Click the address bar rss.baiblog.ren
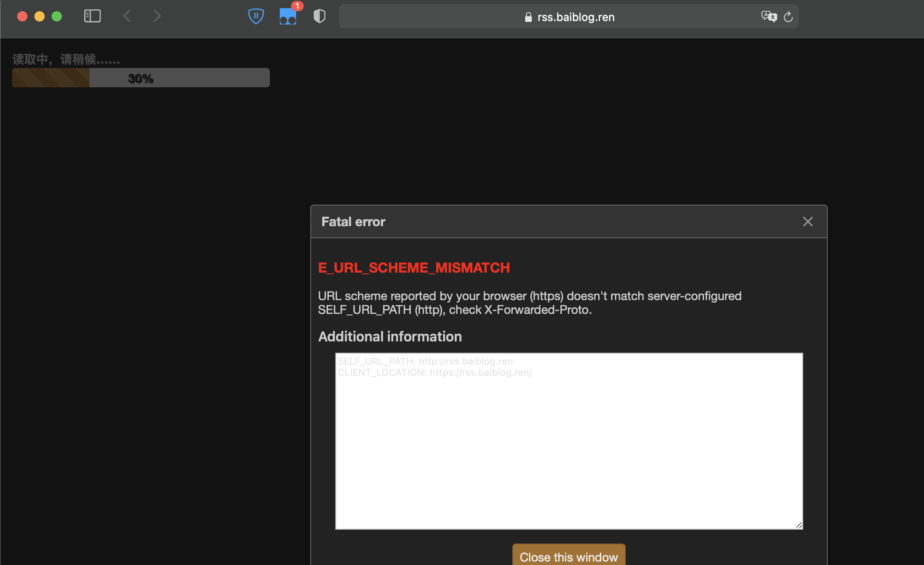 pos(569,17)
